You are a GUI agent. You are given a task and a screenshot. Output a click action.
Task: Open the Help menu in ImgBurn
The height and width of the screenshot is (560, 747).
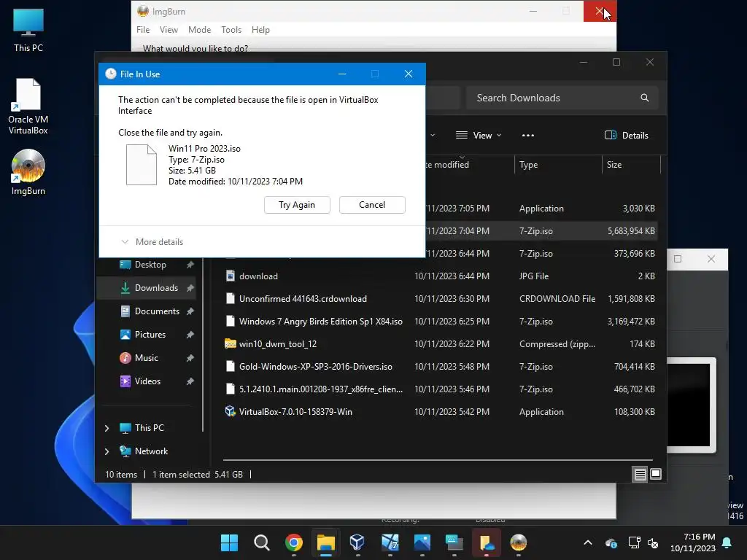260,29
